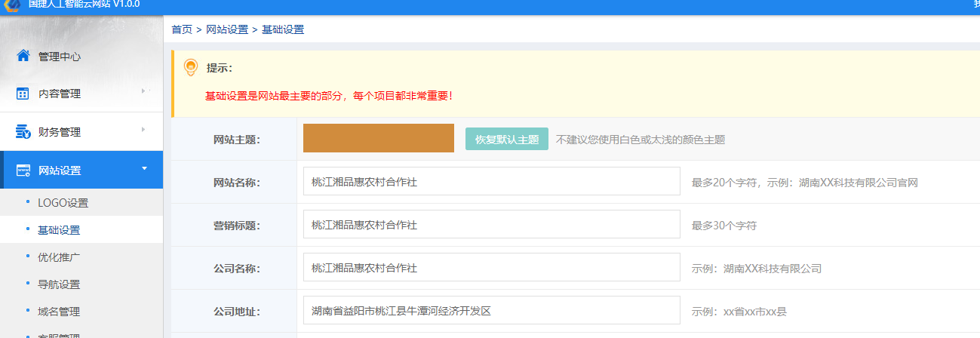Collapse the 网站设置 menu arrow
The image size is (980, 338).
pos(144,168)
